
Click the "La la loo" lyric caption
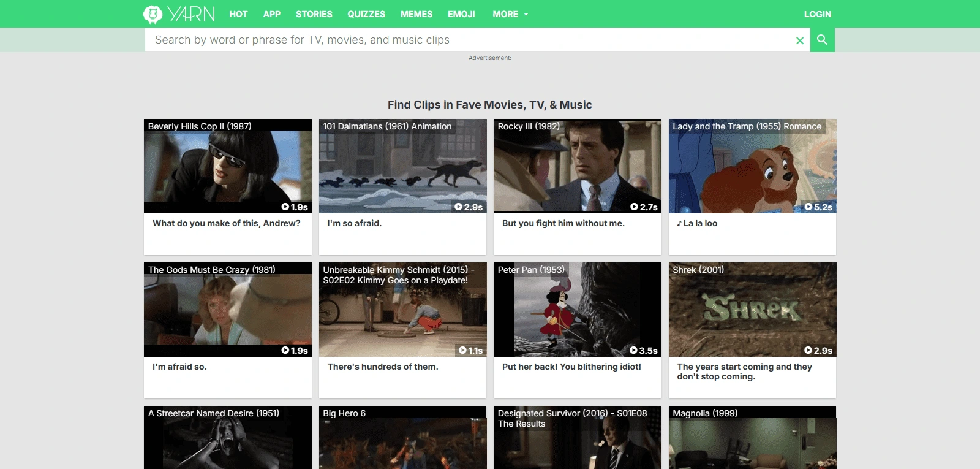click(697, 223)
